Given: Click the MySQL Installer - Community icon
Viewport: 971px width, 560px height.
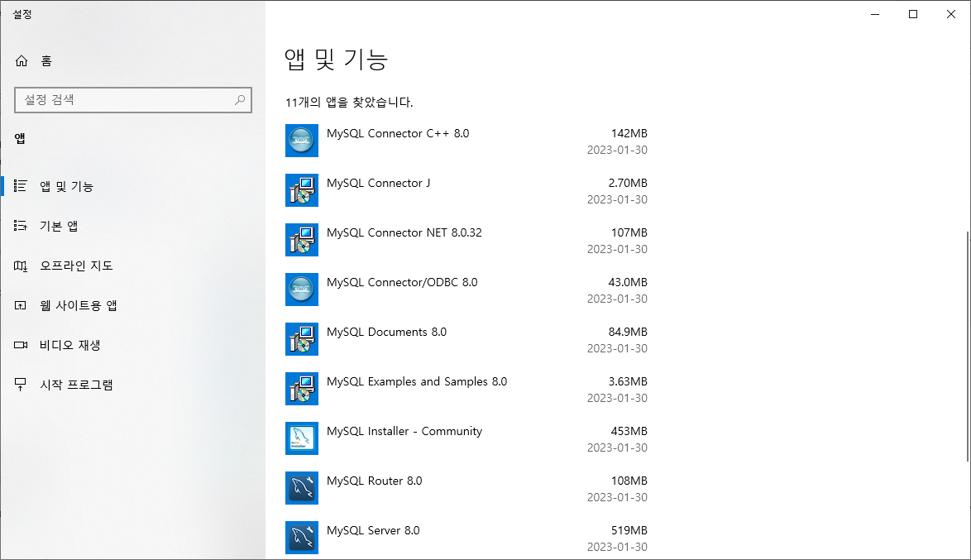Looking at the screenshot, I should coord(302,438).
